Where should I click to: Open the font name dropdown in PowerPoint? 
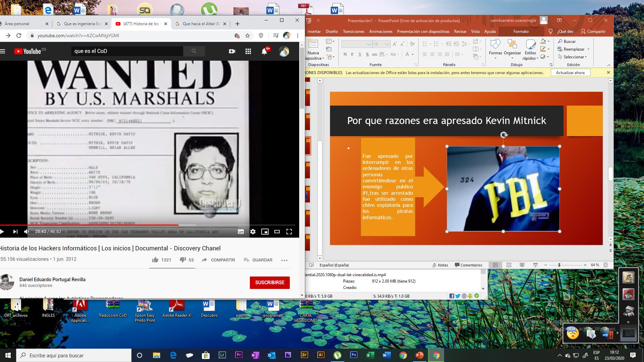[x=369, y=44]
